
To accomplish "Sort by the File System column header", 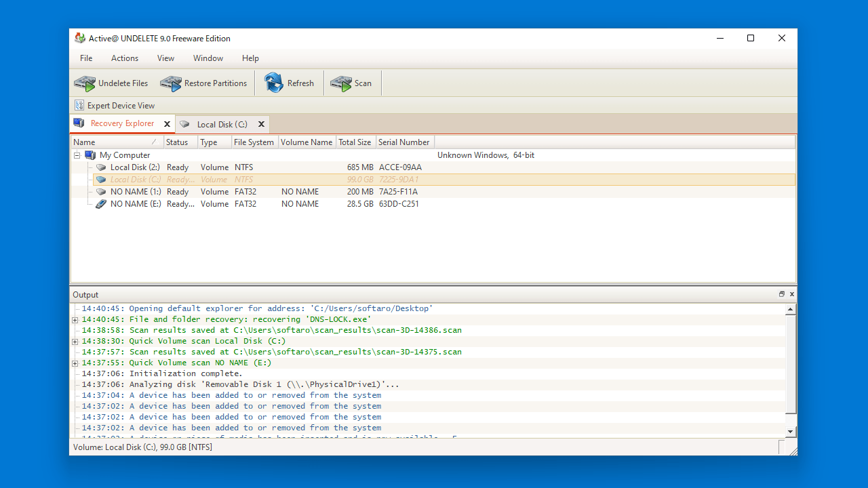I will point(254,142).
